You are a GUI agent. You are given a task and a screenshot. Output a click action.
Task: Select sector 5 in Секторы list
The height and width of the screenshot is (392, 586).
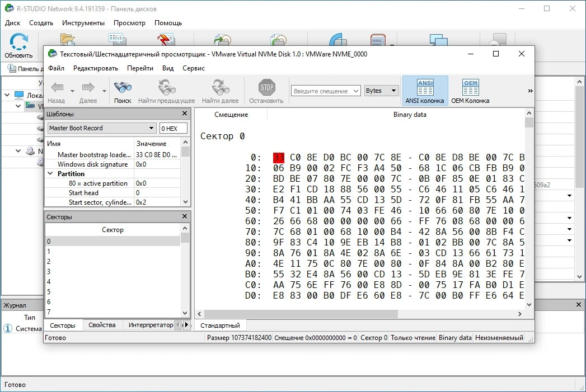pos(112,291)
